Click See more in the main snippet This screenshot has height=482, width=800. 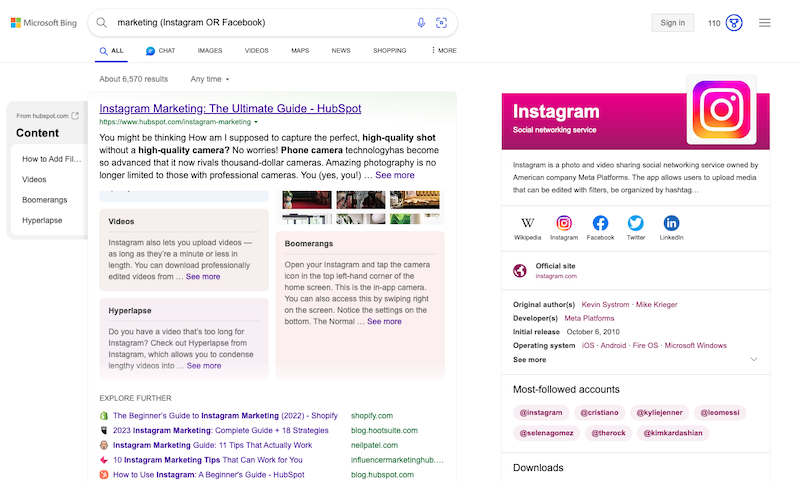[x=395, y=175]
